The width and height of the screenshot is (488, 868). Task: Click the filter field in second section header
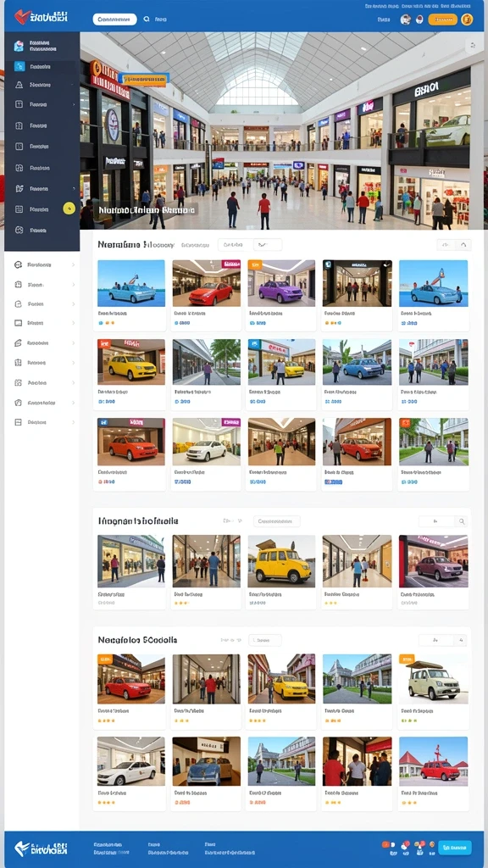click(x=277, y=521)
